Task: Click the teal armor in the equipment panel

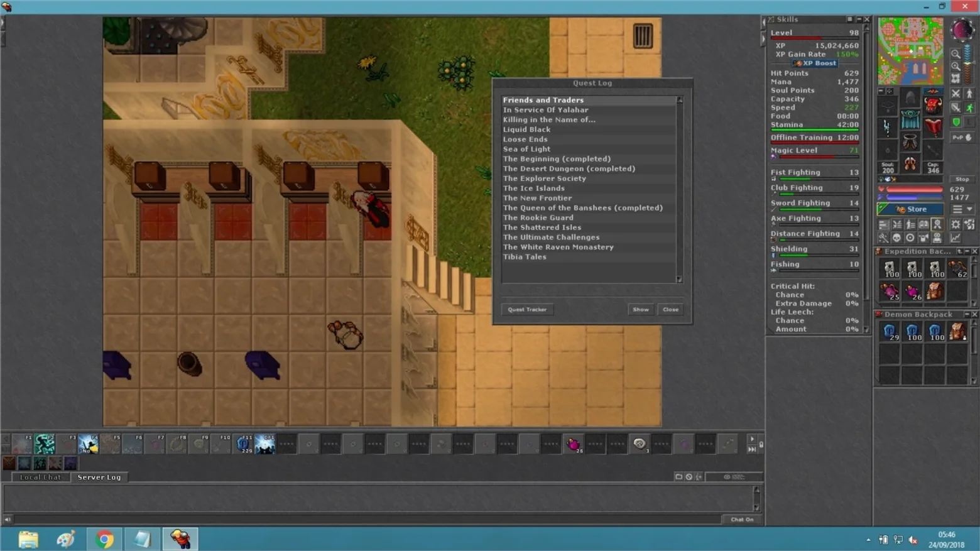Action: [910, 120]
